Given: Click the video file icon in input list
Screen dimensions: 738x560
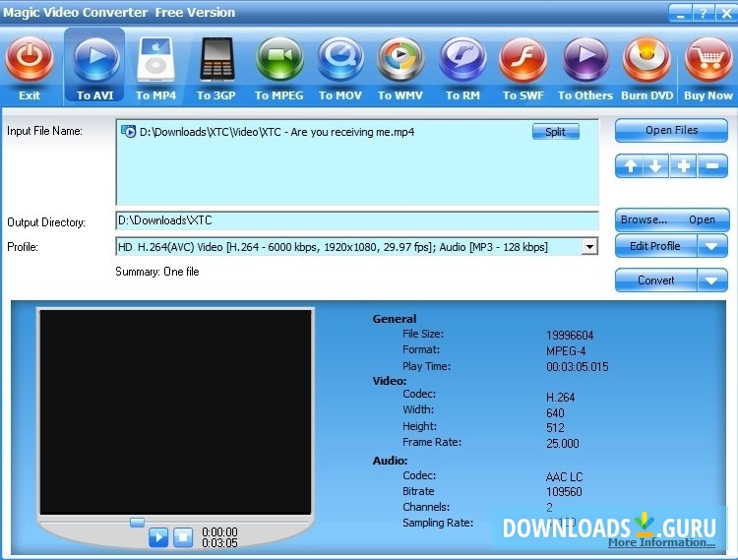Looking at the screenshot, I should coord(128,131).
